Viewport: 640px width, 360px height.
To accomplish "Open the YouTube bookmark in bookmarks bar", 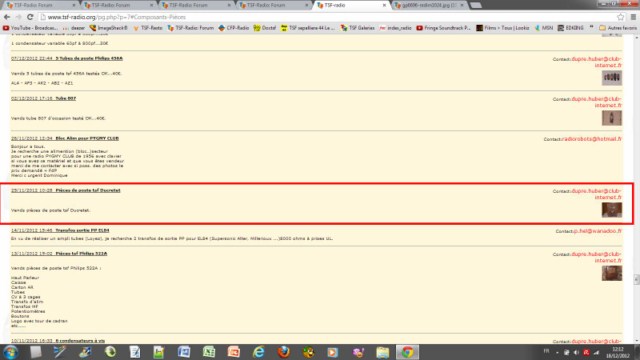I will click(x=30, y=28).
